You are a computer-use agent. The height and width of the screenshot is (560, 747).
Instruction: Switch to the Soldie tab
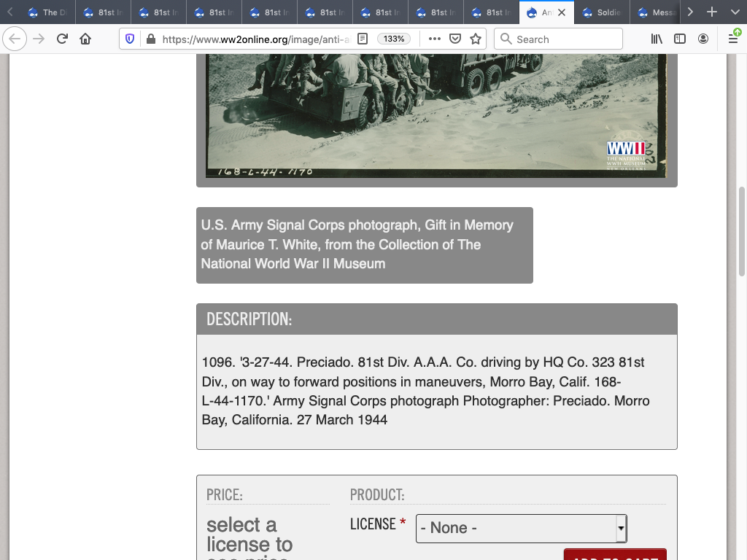tap(601, 12)
